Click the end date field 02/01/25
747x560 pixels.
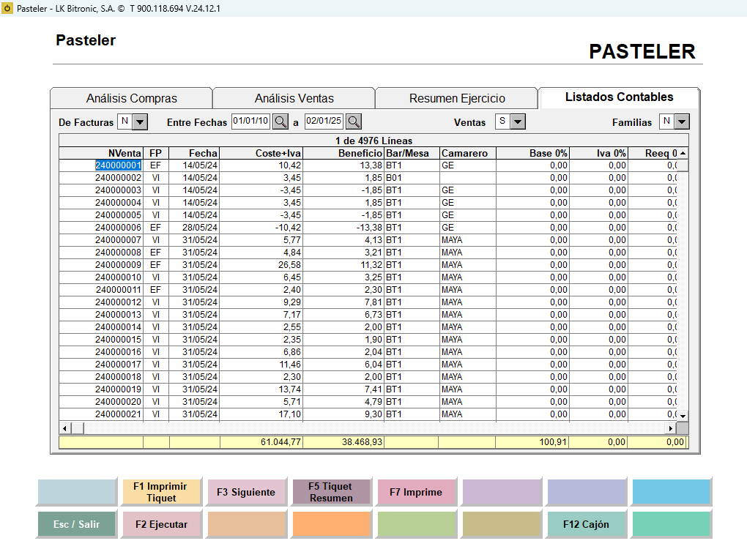pos(324,121)
